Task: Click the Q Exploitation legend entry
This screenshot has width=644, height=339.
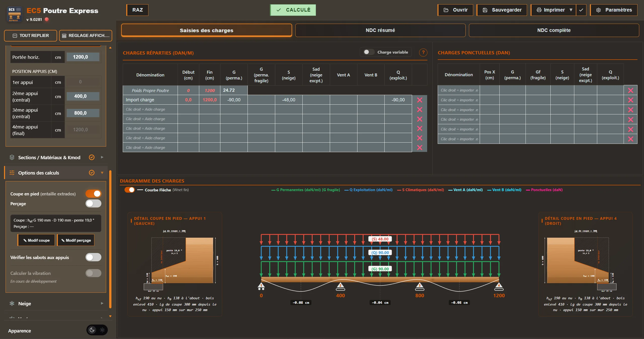Action: pos(369,190)
